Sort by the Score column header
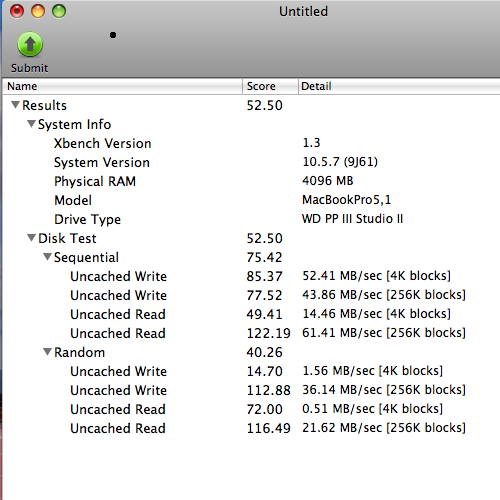The image size is (500, 500). click(x=270, y=86)
